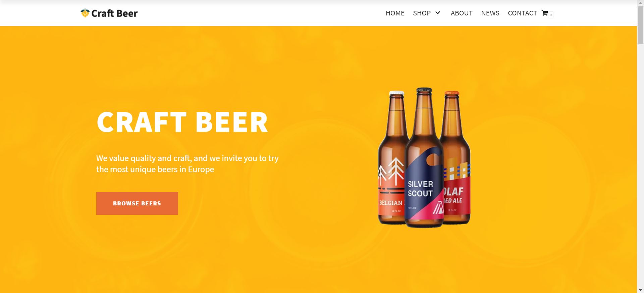Click the large CRAFT BEER heading
This screenshot has height=293, width=644.
[x=182, y=122]
